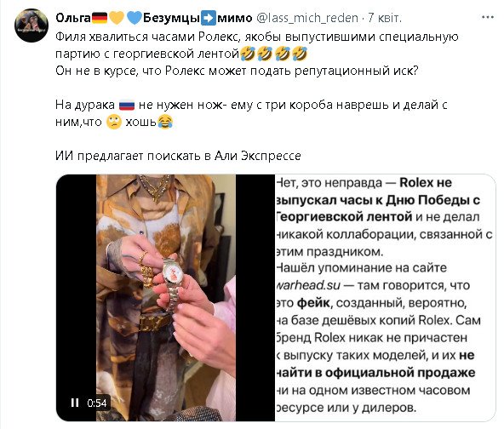The image size is (504, 429).
Task: Click the crying-laughing emoji after хошь
Action: [165, 122]
